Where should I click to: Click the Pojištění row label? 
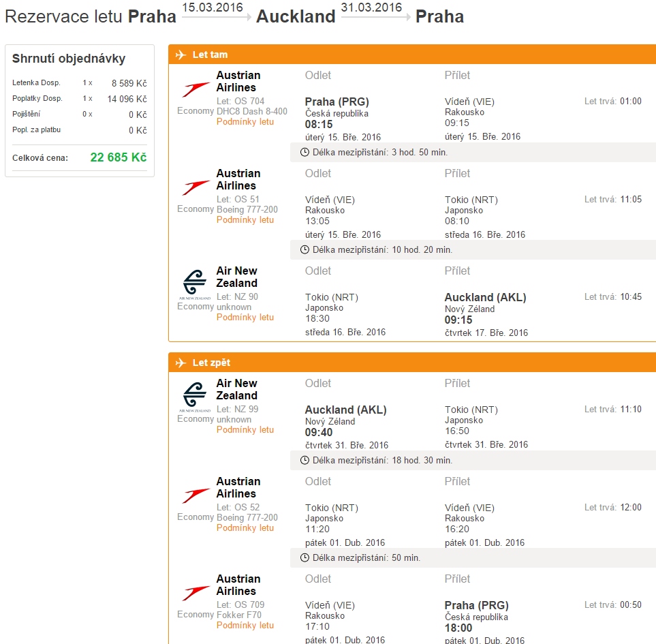point(27,114)
